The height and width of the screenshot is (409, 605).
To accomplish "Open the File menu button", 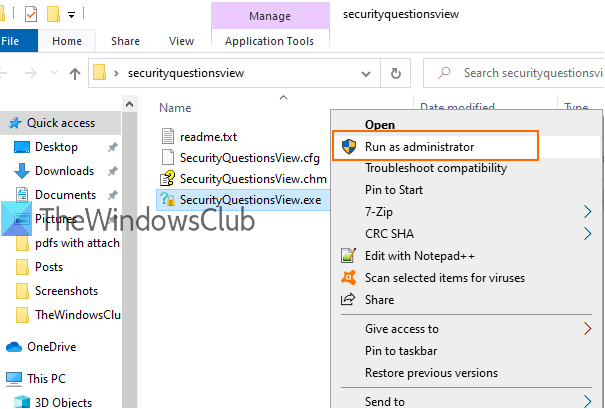I will pyautogui.click(x=13, y=41).
